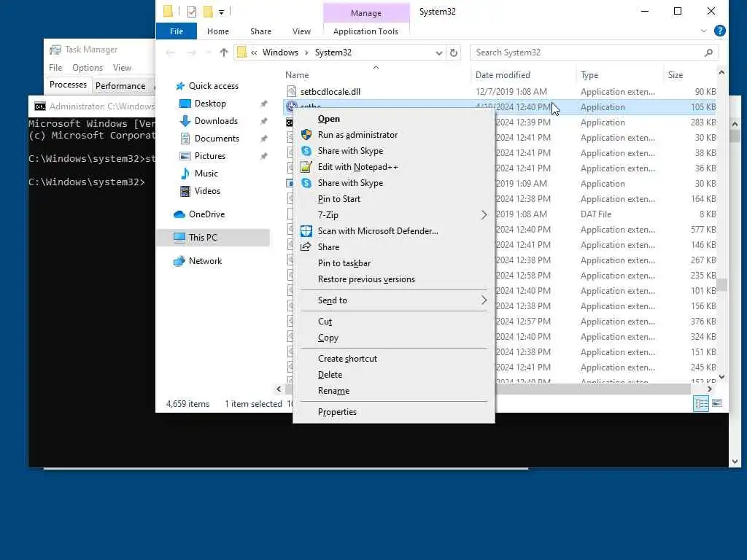Select Scan with Microsoft Defender
747x560 pixels.
[378, 231]
